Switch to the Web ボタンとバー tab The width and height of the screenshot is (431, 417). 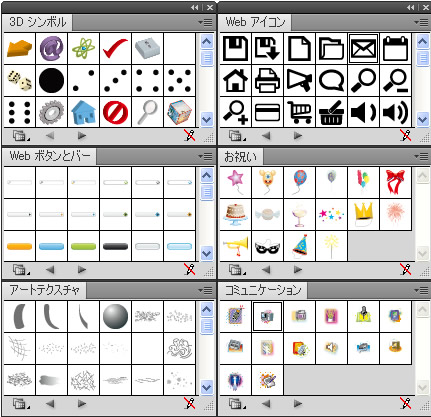click(x=50, y=156)
